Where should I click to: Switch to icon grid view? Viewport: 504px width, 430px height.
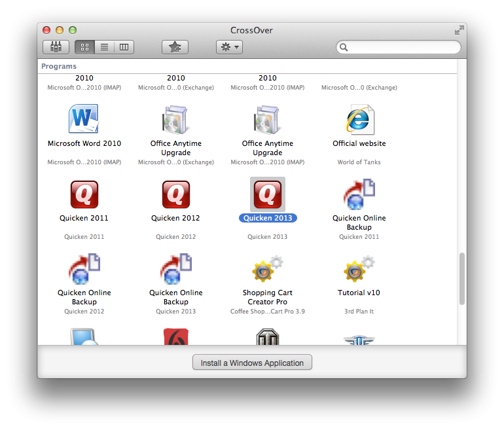[x=85, y=47]
